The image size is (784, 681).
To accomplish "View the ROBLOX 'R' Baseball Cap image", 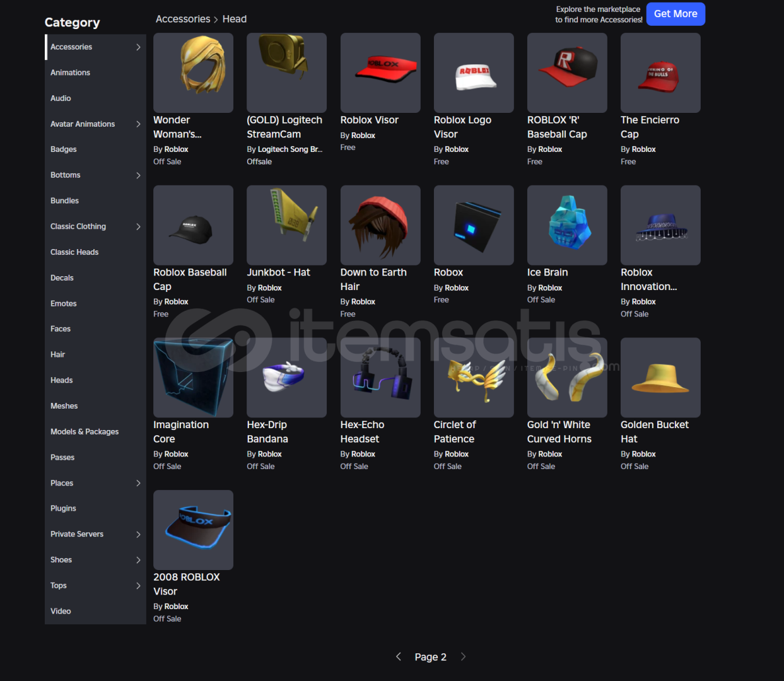I will tap(567, 73).
